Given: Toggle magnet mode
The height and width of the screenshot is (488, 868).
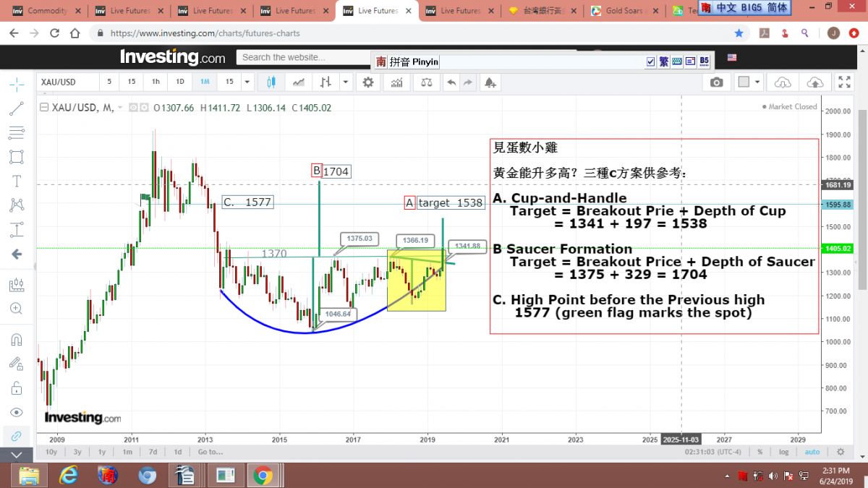Looking at the screenshot, I should [x=16, y=340].
